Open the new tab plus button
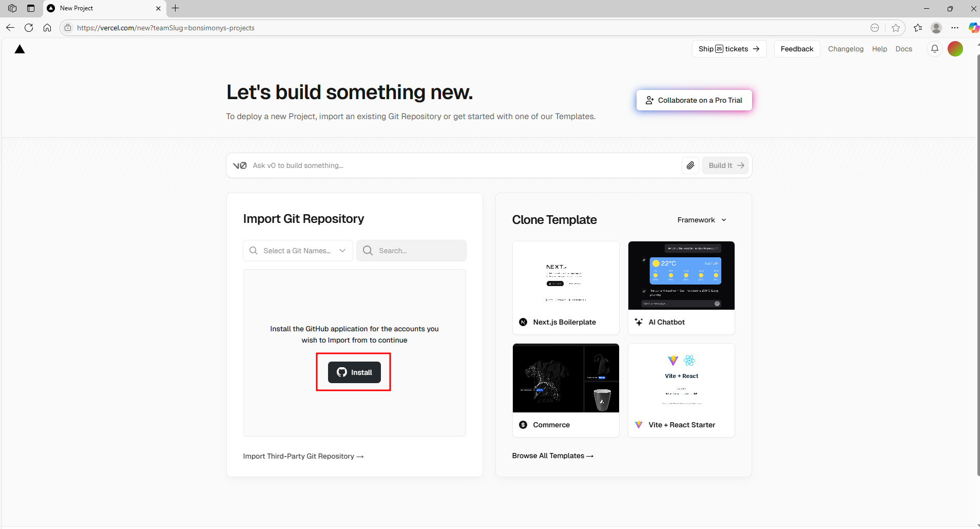The width and height of the screenshot is (980, 529). tap(176, 8)
